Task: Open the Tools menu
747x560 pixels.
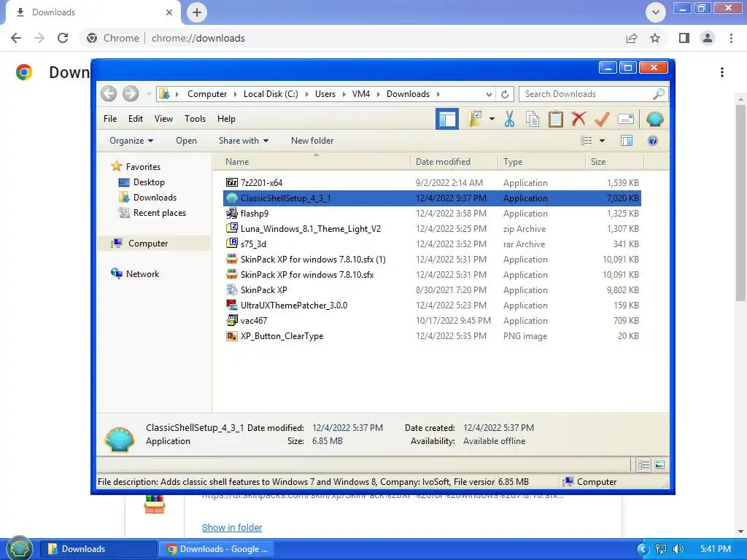Action: (x=195, y=119)
